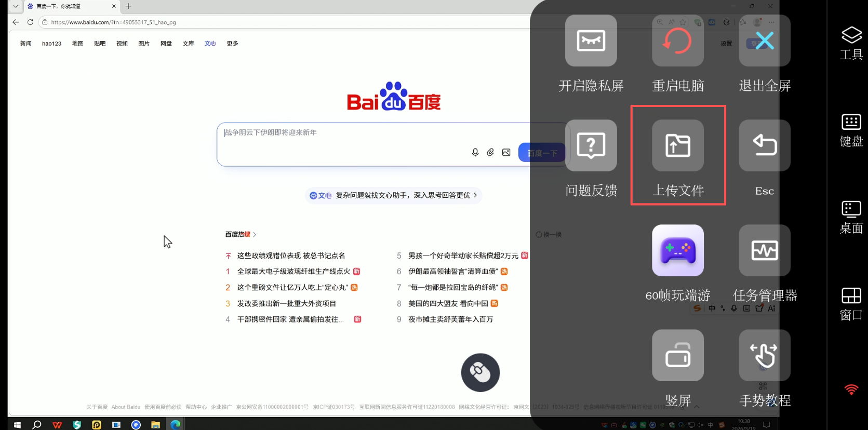Open the 工具 tools sidebar entry

point(851,43)
